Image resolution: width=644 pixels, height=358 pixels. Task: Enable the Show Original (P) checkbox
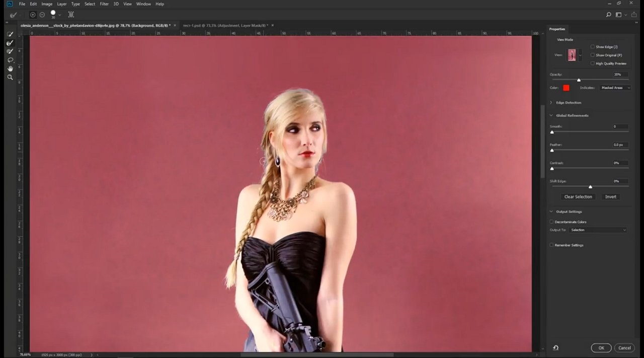point(593,55)
